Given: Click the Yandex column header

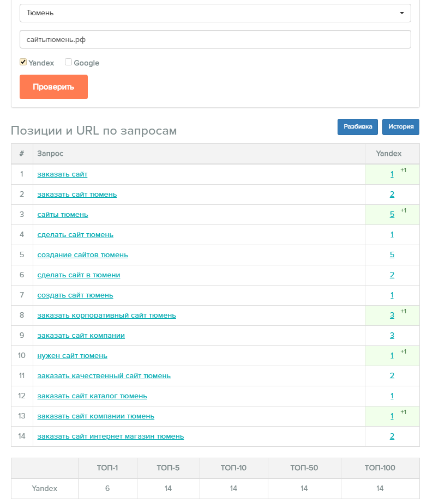Looking at the screenshot, I should (389, 154).
